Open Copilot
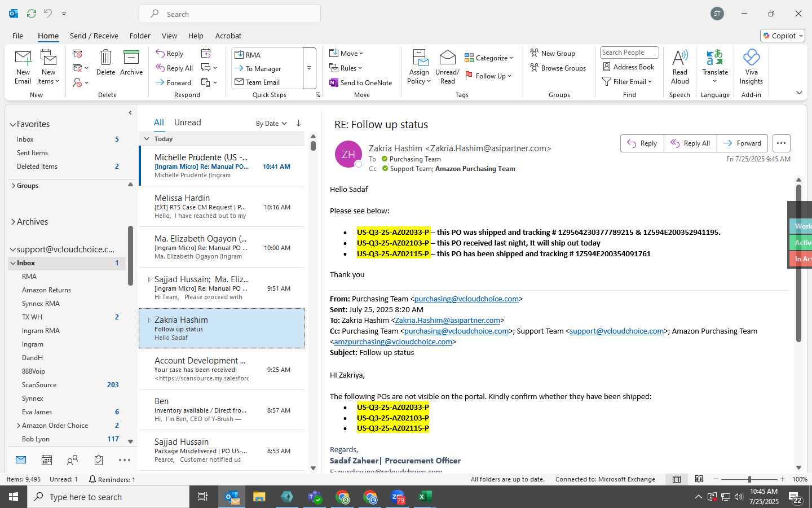This screenshot has width=812, height=508. click(x=783, y=36)
